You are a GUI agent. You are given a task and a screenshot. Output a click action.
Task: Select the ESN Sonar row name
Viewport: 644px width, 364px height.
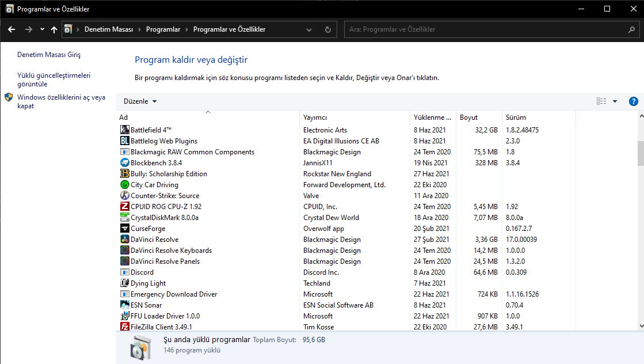[146, 305]
